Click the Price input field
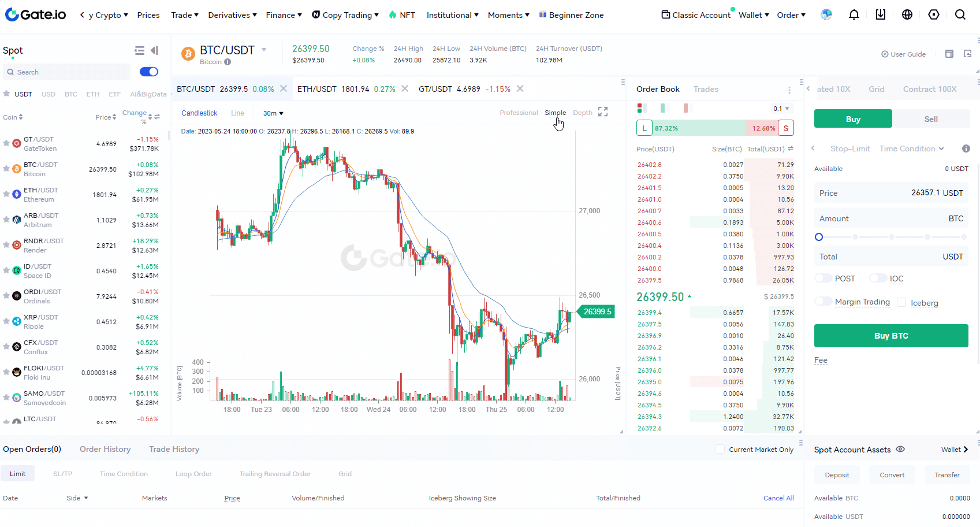The image size is (980, 527). click(891, 193)
